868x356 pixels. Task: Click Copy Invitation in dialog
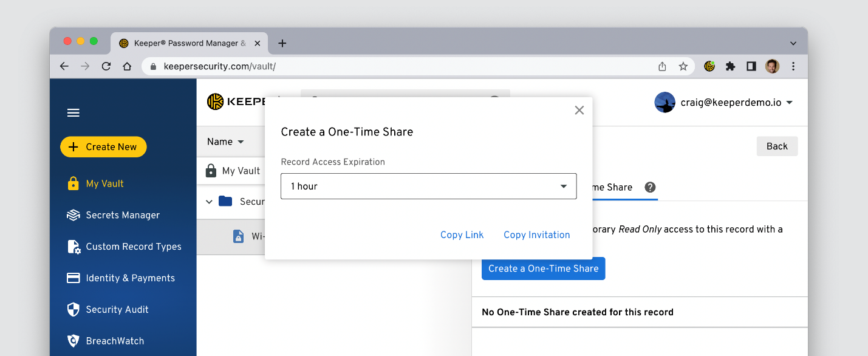(x=536, y=235)
